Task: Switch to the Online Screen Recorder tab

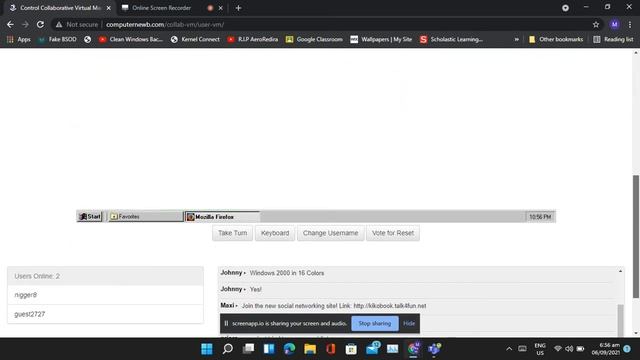Action: pyautogui.click(x=161, y=8)
